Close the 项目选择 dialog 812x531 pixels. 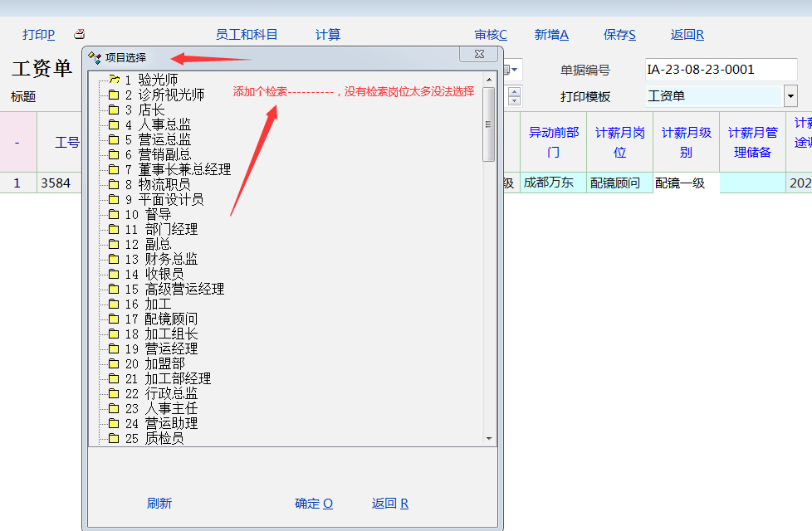(x=480, y=55)
